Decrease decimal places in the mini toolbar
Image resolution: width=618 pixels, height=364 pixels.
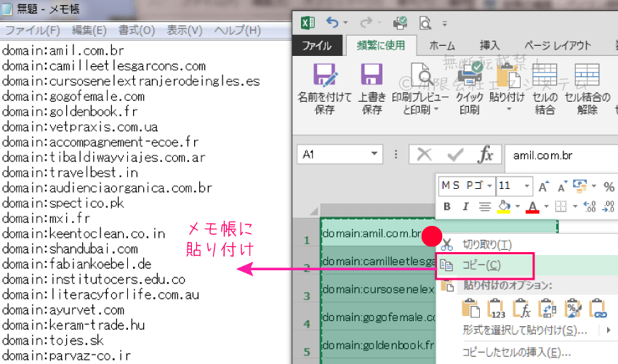(608, 206)
